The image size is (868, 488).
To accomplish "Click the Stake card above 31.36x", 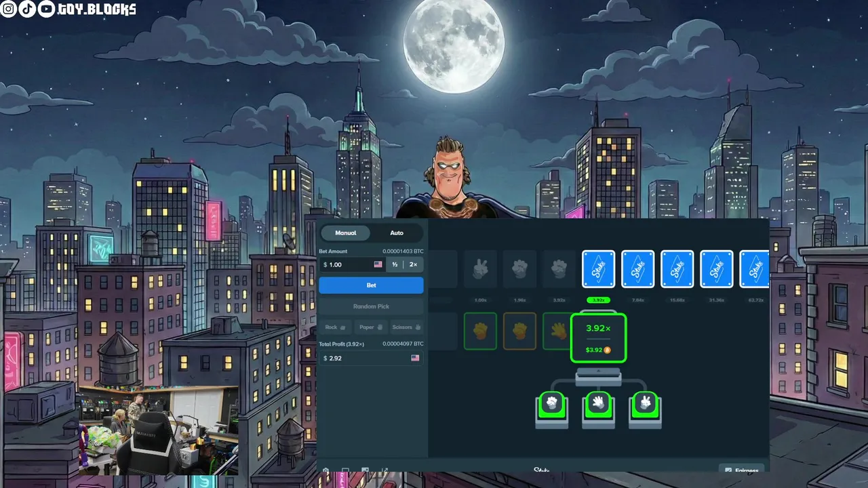I will (x=717, y=269).
